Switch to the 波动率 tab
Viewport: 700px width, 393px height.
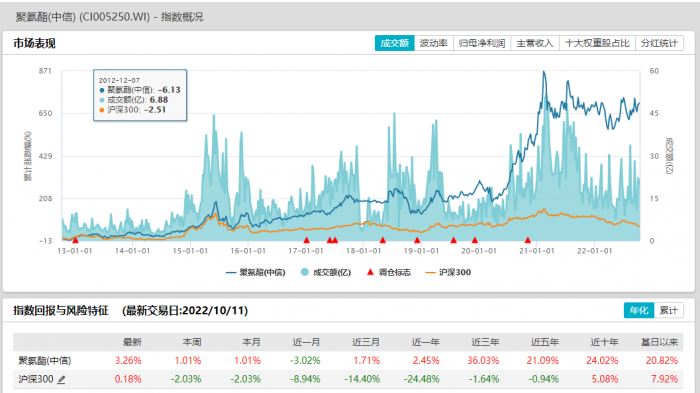[433, 43]
